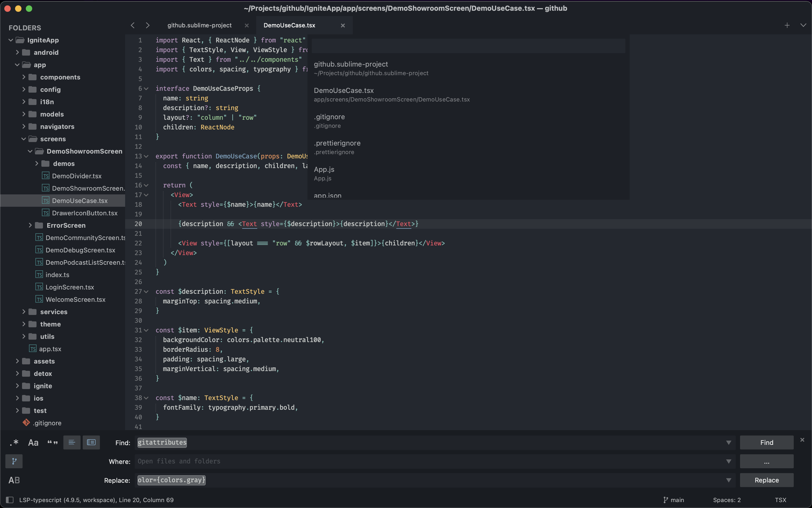Toggle use buffer results icon
Screen dimensions: 812x508
point(91,442)
